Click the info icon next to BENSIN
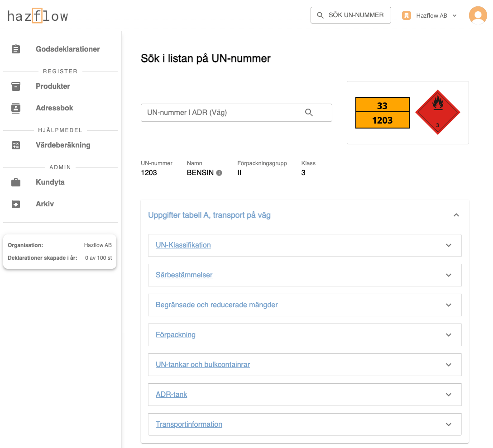The width and height of the screenshot is (493, 448). [219, 173]
